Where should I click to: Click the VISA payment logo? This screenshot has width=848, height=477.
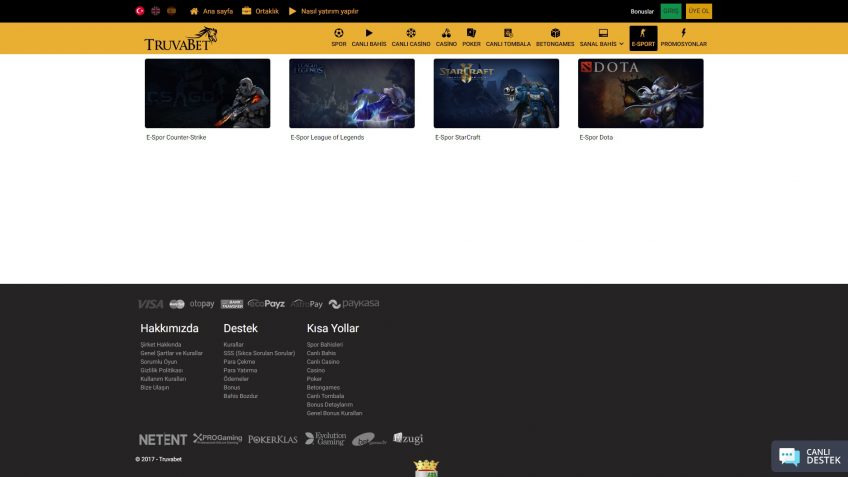pyautogui.click(x=150, y=304)
